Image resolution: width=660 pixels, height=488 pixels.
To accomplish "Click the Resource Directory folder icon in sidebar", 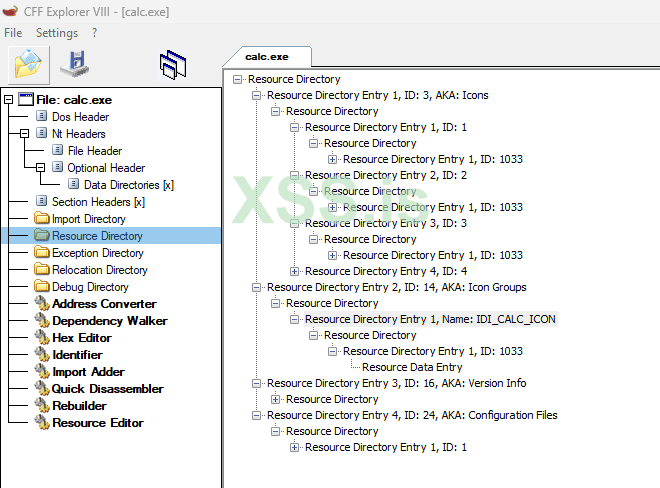I will click(x=42, y=235).
